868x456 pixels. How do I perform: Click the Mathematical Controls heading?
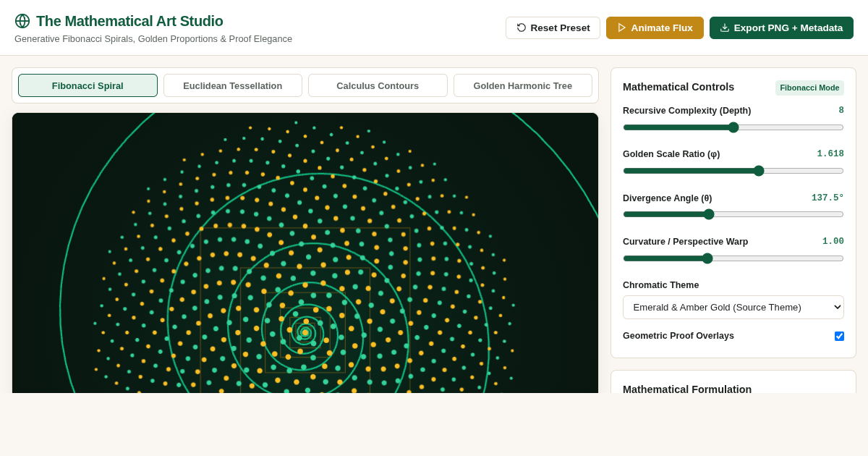coord(678,87)
